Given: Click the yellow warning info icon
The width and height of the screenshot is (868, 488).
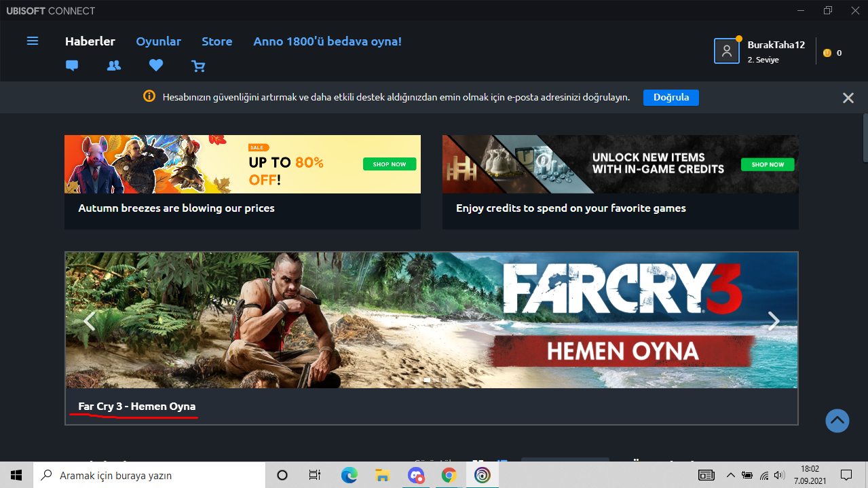Looking at the screenshot, I should click(x=149, y=97).
